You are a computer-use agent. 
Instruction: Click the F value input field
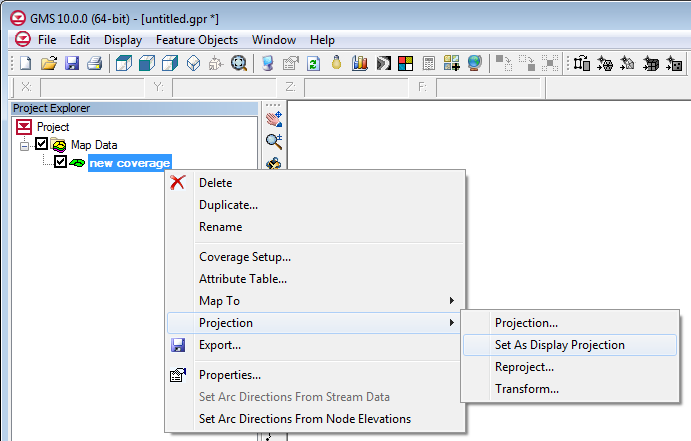click(x=488, y=87)
